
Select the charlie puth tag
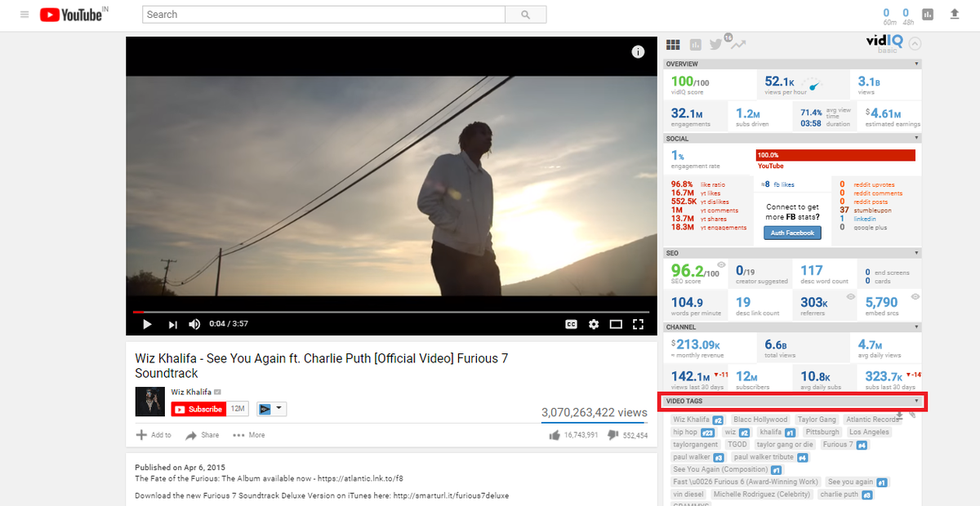point(846,495)
